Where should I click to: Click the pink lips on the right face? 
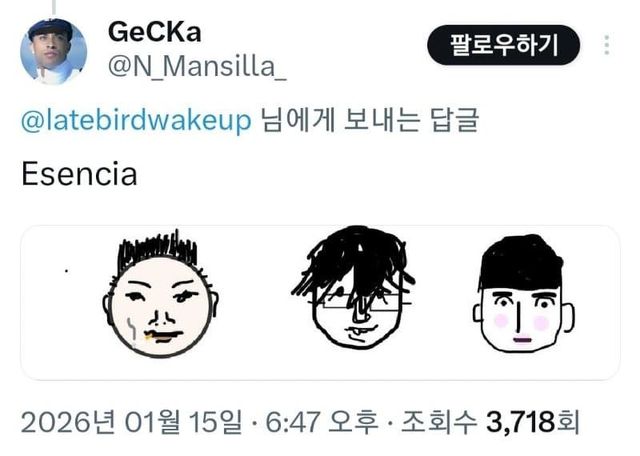point(522,339)
